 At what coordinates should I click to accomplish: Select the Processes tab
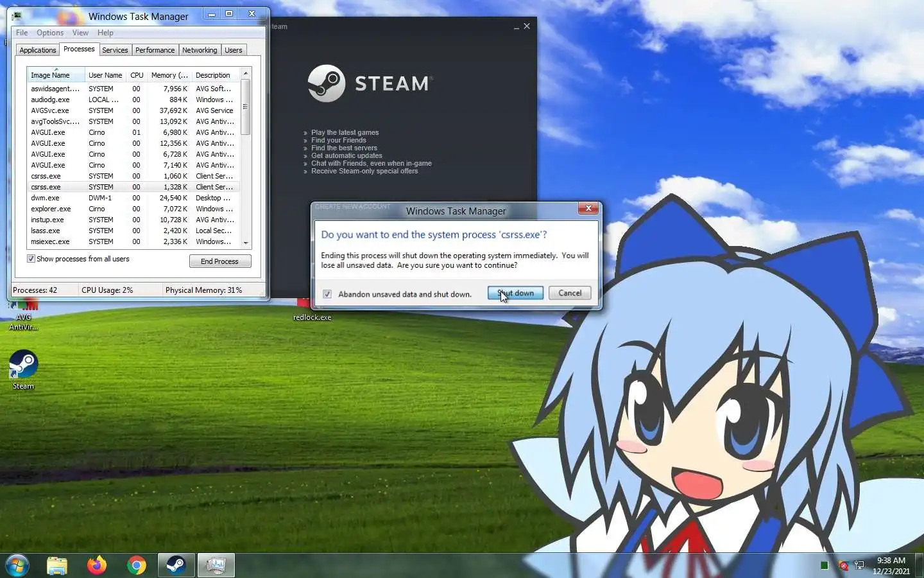pos(79,49)
